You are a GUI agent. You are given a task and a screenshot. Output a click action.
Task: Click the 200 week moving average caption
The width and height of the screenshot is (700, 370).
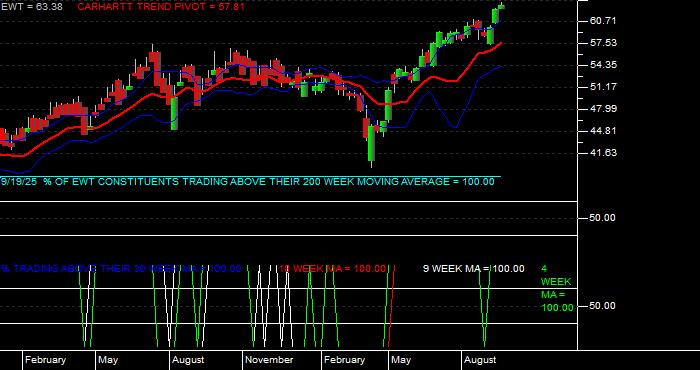248,182
